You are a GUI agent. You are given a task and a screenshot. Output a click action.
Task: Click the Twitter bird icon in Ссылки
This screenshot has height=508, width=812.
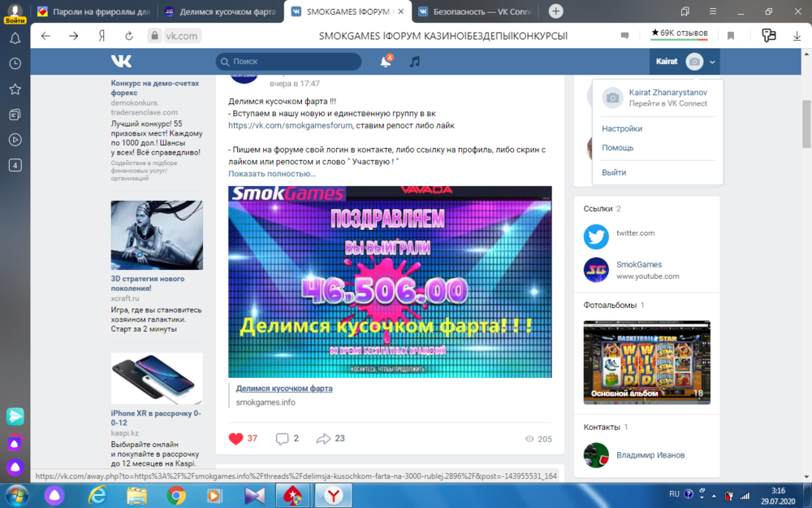[596, 237]
